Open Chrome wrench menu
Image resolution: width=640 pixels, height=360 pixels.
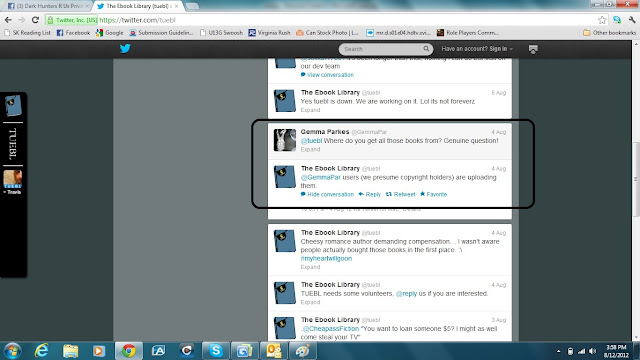coord(632,20)
